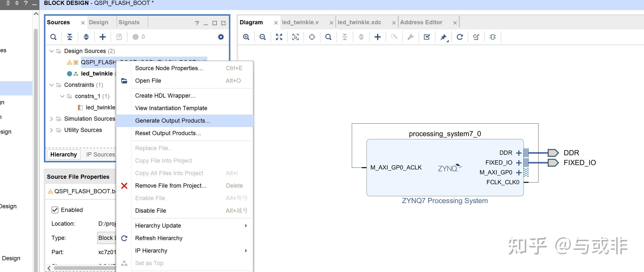Select the Hierarchy tab
The image size is (644, 272).
pyautogui.click(x=64, y=155)
